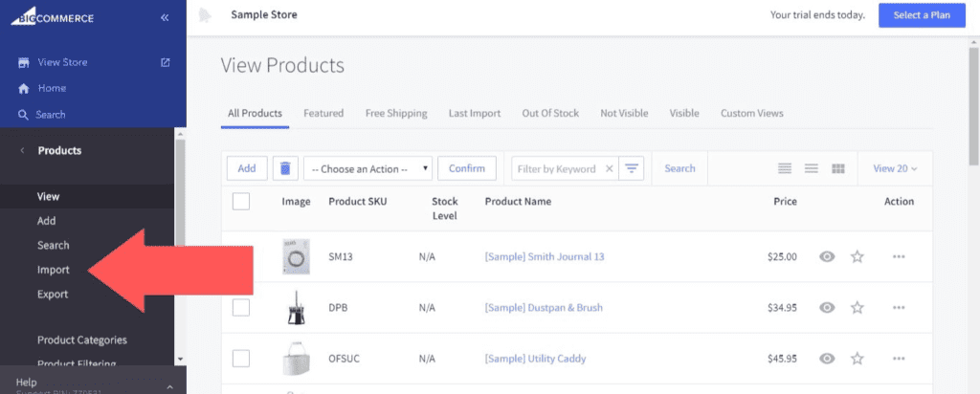This screenshot has width=980, height=394.
Task: Click the BigCommerce logo
Action: (52, 18)
